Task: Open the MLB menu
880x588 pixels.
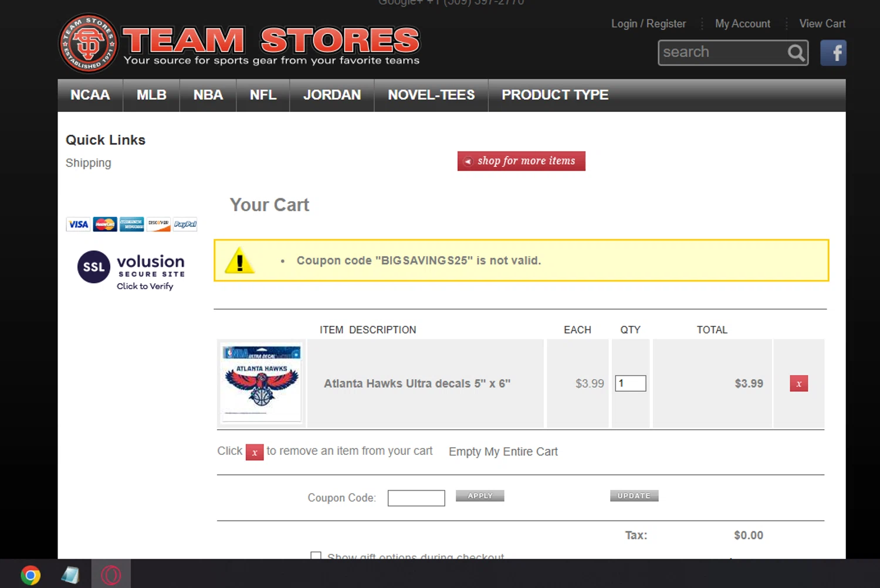Action: click(x=151, y=95)
